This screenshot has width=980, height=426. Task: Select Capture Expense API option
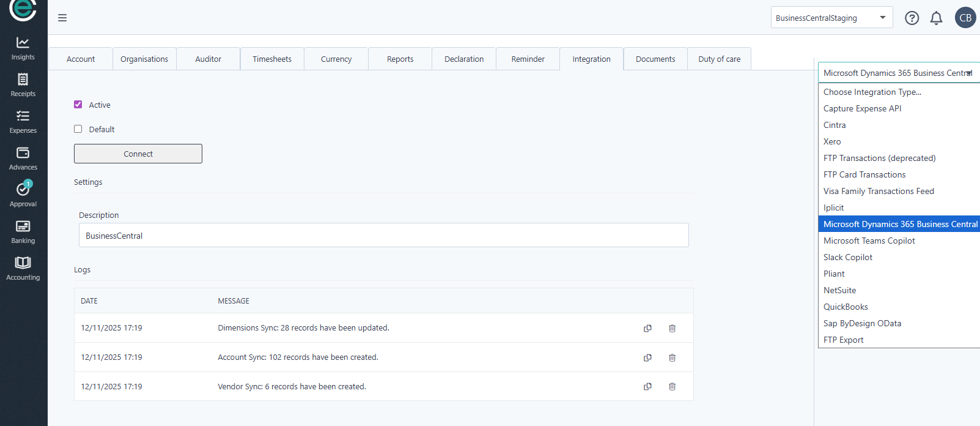[899, 108]
